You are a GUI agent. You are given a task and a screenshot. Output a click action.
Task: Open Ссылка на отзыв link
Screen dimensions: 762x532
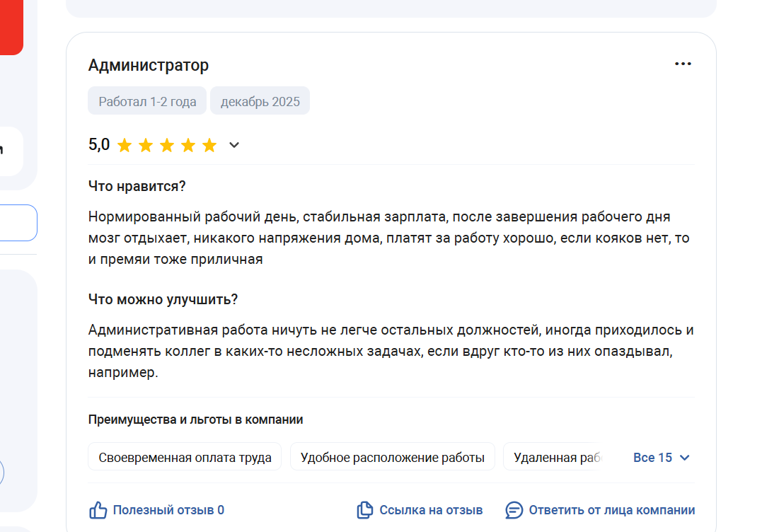[431, 510]
